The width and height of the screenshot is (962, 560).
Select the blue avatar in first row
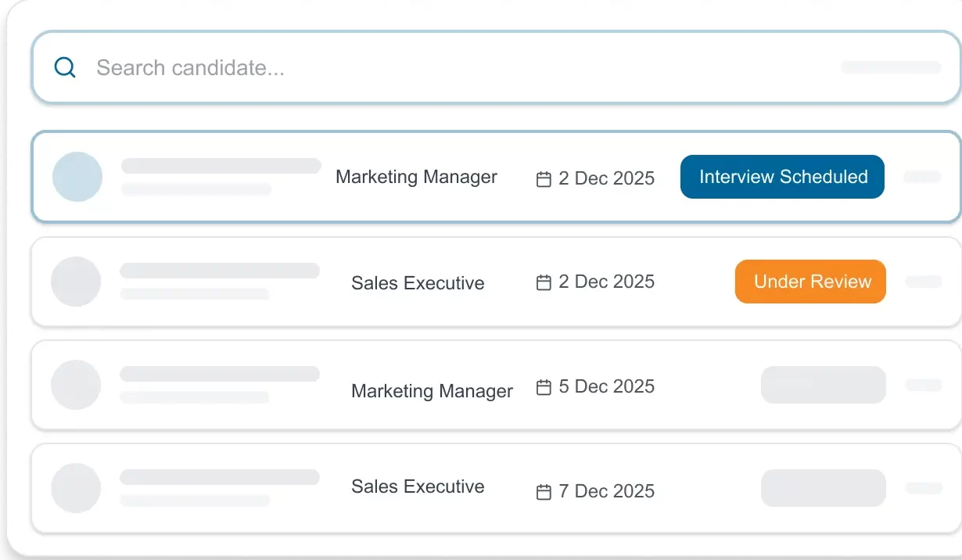click(x=77, y=177)
